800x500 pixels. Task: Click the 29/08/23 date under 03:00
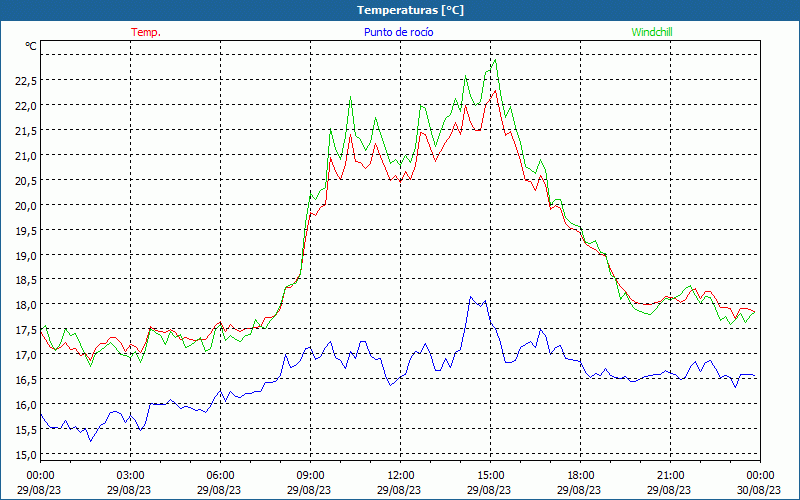(129, 490)
